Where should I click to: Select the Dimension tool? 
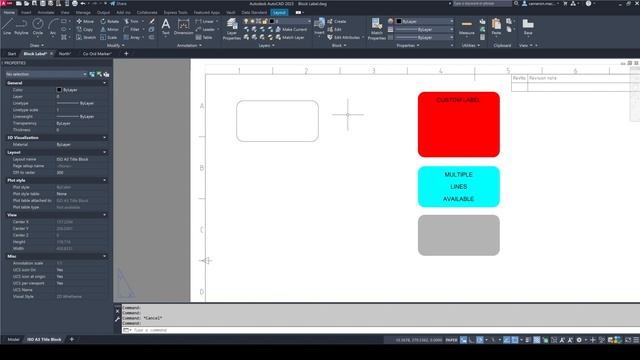pos(183,27)
